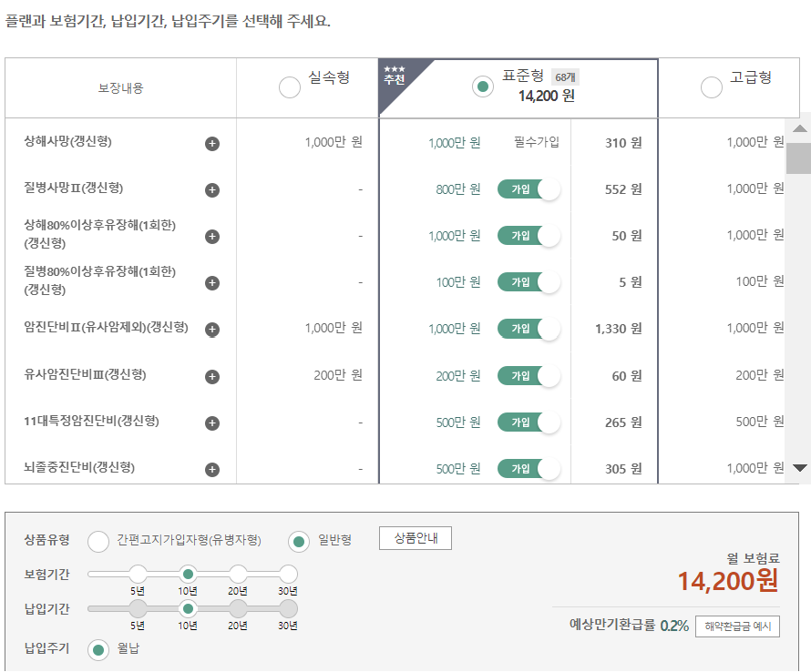Expand details for 질병사망Ⅱ(갱신형) coverage
811x672 pixels.
(212, 189)
